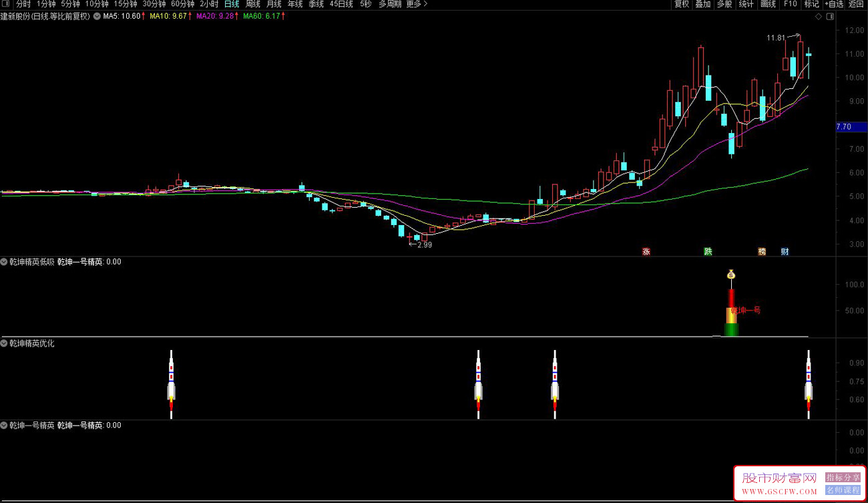Open the 名师课程 link
This screenshot has height=503, width=868.
coord(843,490)
